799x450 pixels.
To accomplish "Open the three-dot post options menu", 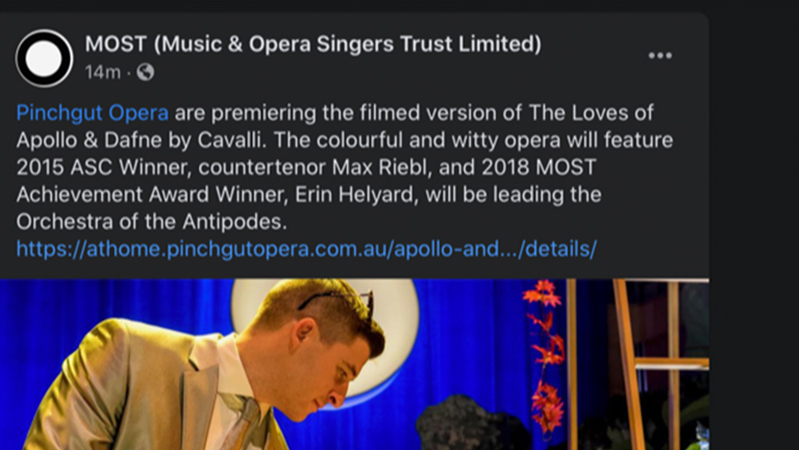I will pyautogui.click(x=660, y=56).
